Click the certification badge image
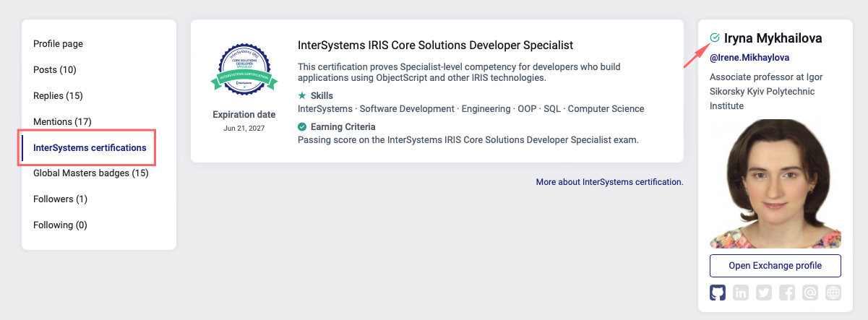This screenshot has height=320, width=868. [244, 69]
